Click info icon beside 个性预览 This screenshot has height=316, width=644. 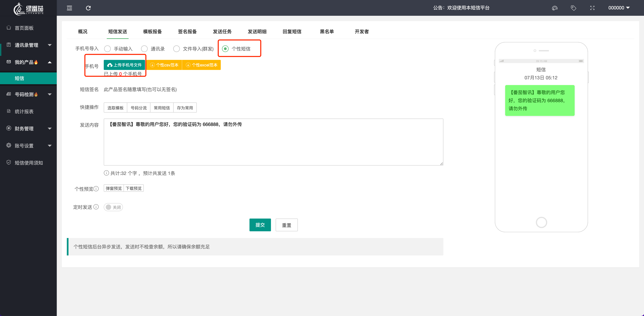tap(96, 189)
